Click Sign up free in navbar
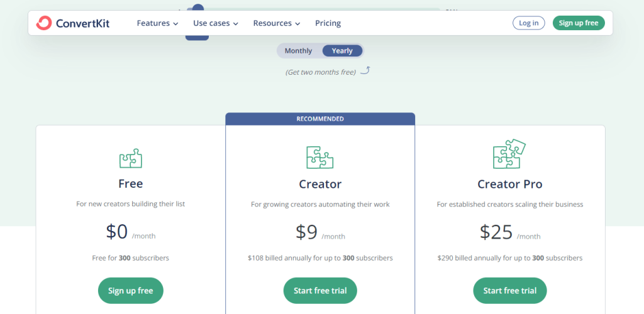The width and height of the screenshot is (644, 314). pyautogui.click(x=579, y=23)
